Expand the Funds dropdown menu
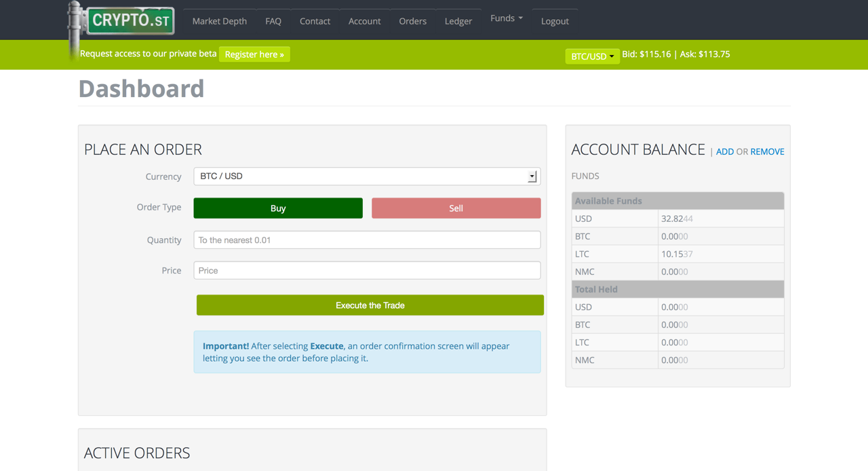The width and height of the screenshot is (868, 471). pos(506,18)
